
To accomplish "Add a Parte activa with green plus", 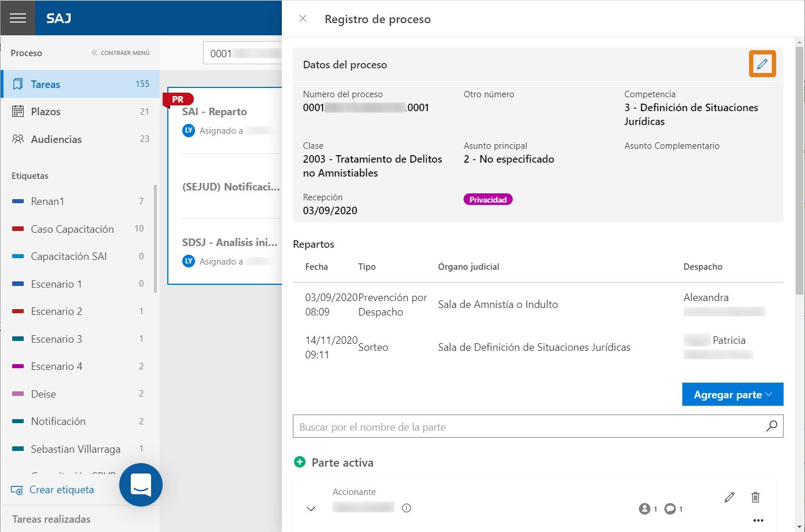I will click(300, 462).
